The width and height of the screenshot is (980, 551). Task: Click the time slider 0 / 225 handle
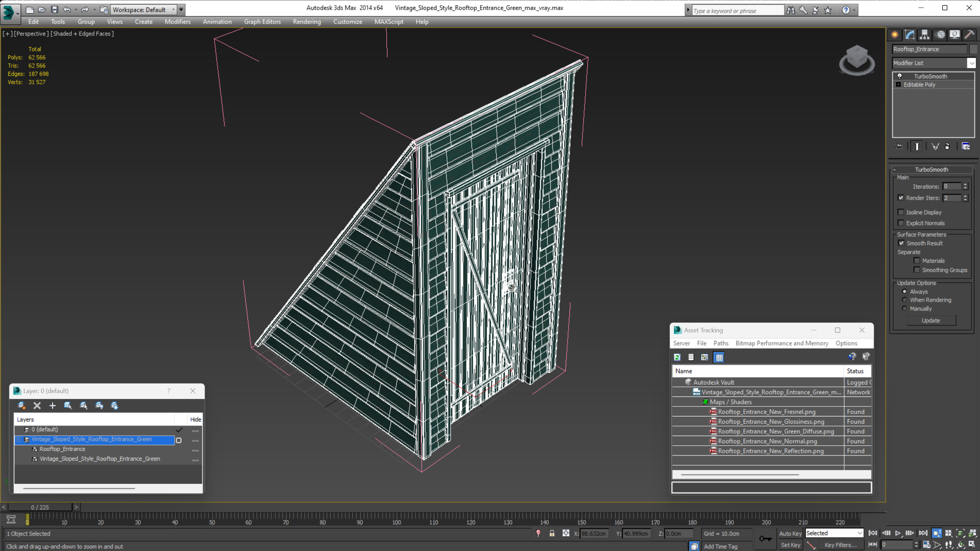[40, 507]
